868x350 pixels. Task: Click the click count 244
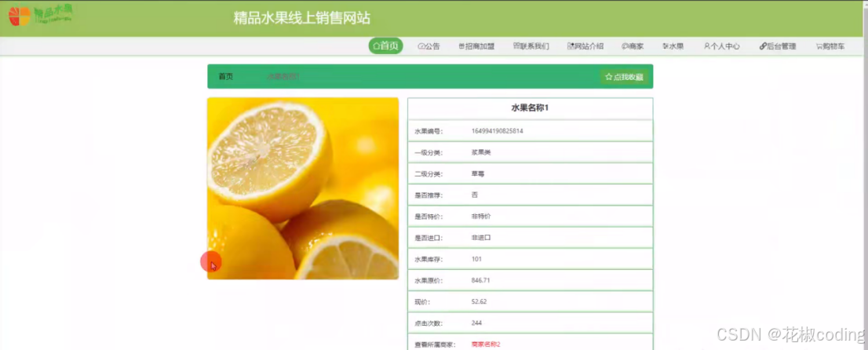click(x=476, y=323)
